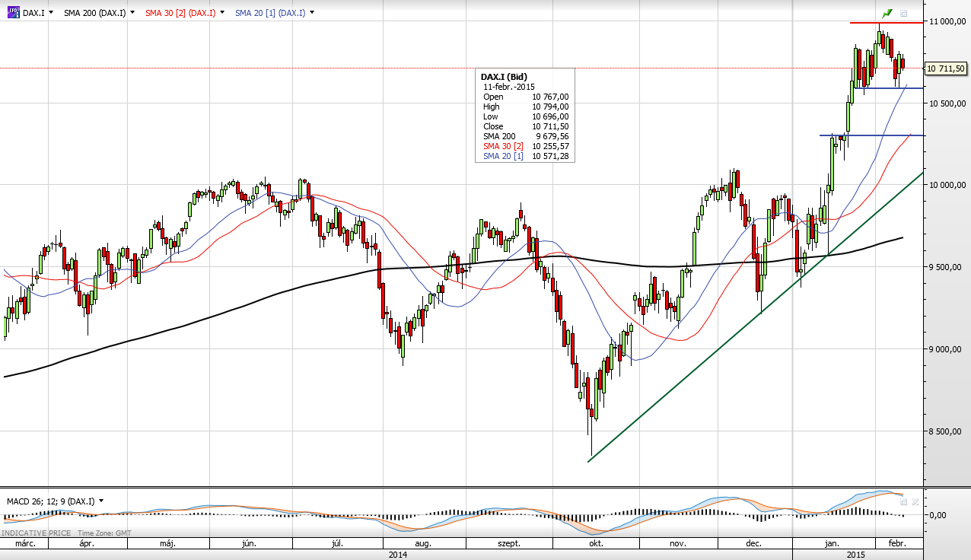This screenshot has height=560, width=971.
Task: Open the MACD 26; 12; 9 dropdown
Action: (x=101, y=501)
